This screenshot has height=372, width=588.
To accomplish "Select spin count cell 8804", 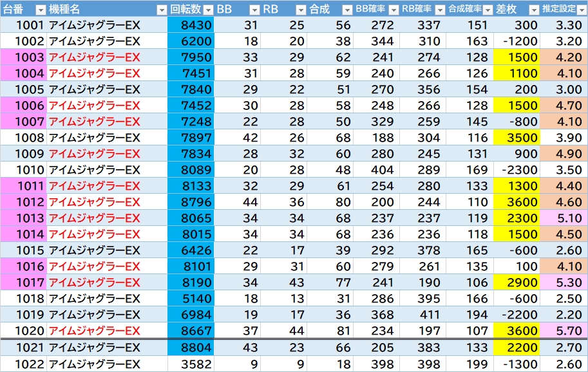I will (x=191, y=348).
